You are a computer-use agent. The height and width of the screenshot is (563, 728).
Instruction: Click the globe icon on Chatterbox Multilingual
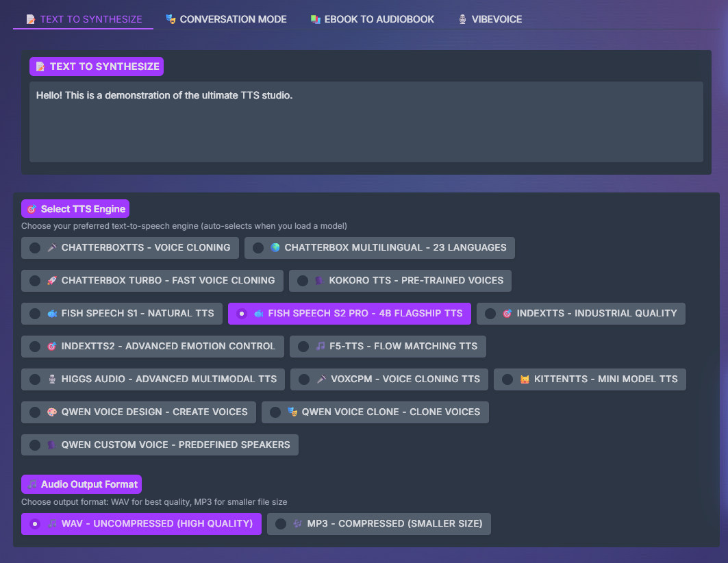click(x=275, y=247)
